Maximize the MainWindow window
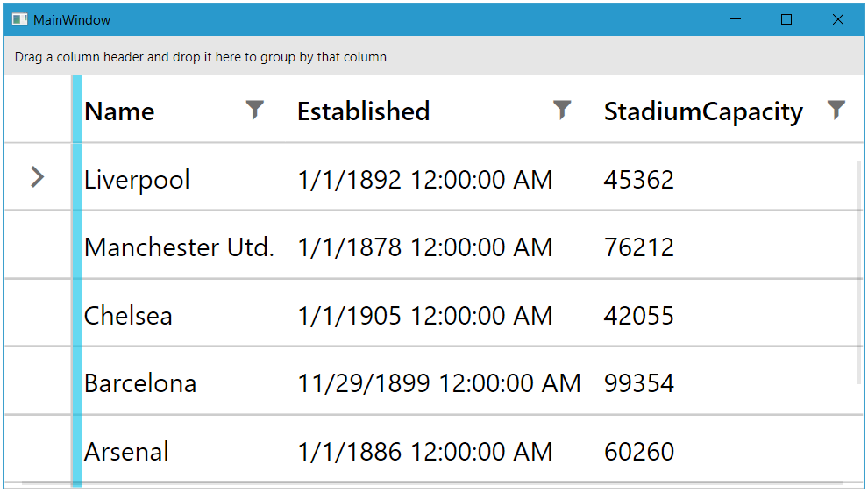Screen dimensions: 868x493 [x=786, y=19]
